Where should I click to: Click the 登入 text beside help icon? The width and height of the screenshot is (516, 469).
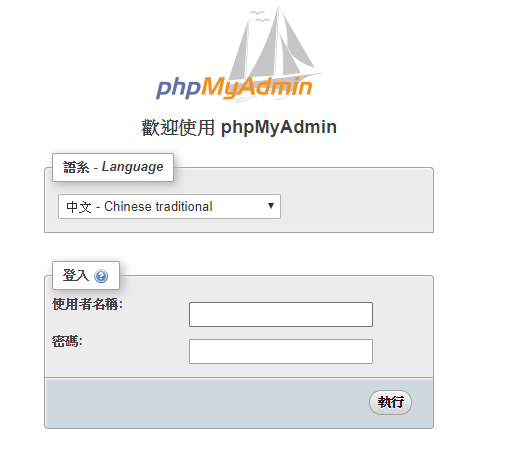point(76,275)
